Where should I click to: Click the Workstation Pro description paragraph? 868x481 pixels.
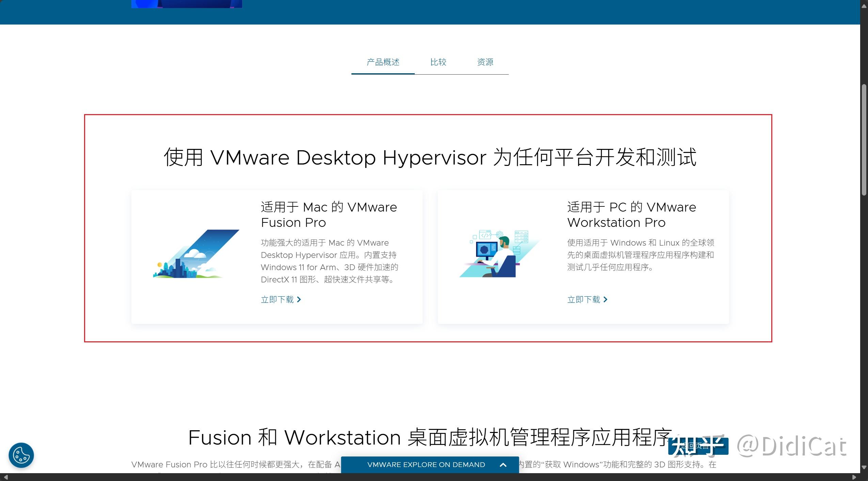tap(641, 255)
